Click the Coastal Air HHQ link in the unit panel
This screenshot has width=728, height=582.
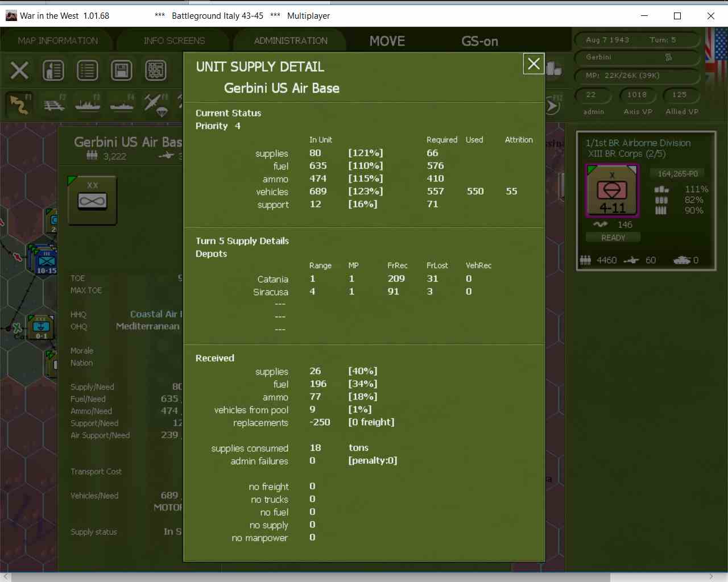coord(156,314)
